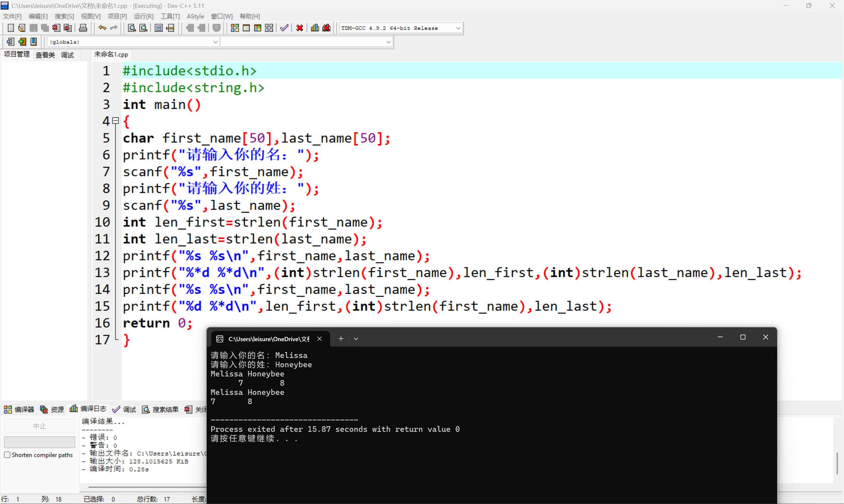Abort compilation with the red X icon
Screen dimensions: 844x504
tap(299, 28)
